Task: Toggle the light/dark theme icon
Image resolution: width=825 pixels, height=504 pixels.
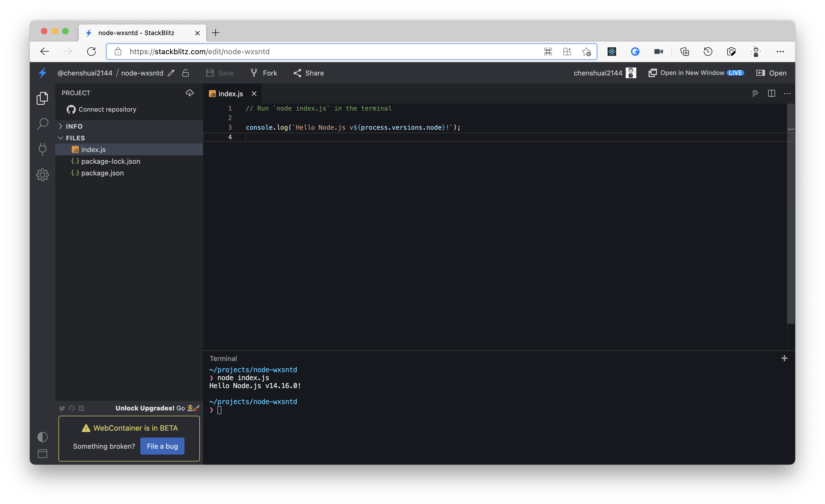Action: point(43,437)
